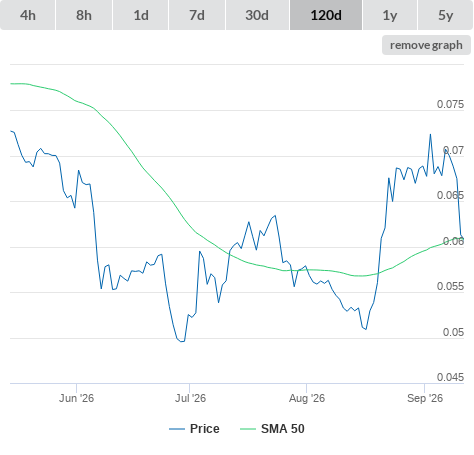Open the 30d time range
The width and height of the screenshot is (474, 455).
pyautogui.click(x=257, y=15)
